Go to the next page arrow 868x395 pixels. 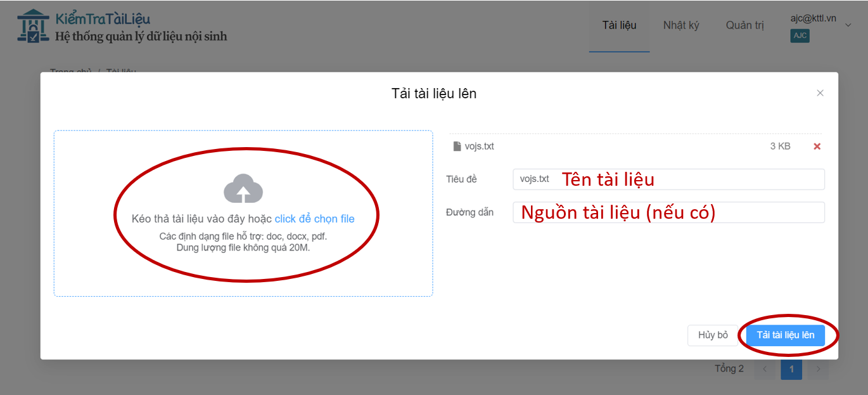[818, 369]
